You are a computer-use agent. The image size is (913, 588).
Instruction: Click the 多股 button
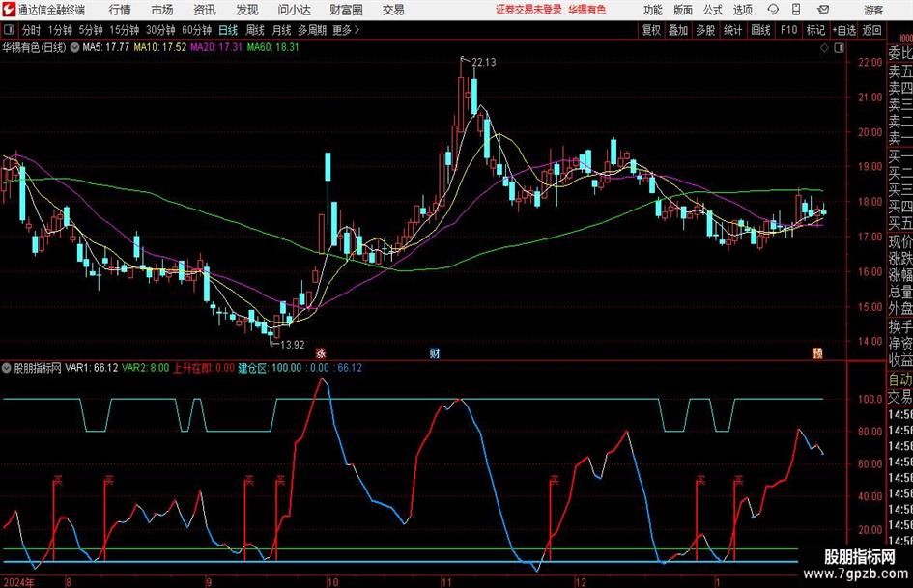point(705,30)
